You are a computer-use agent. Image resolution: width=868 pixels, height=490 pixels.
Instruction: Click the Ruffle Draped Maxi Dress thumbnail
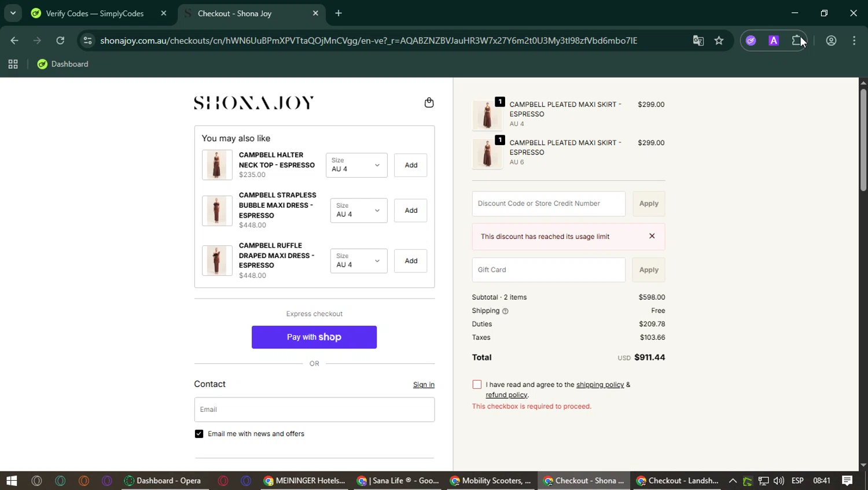coord(217,260)
